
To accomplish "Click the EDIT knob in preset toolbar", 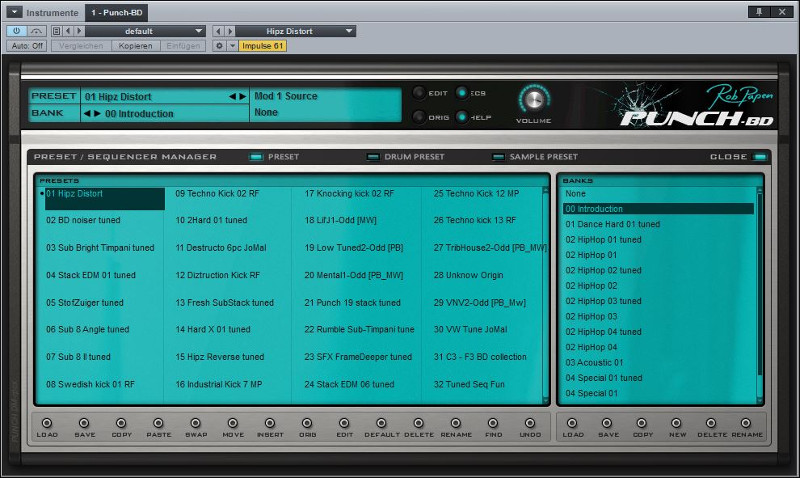I will [344, 423].
